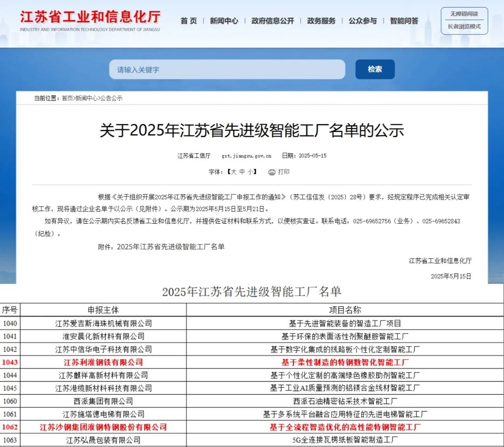The width and height of the screenshot is (504, 447).
Task: Follow the 新闻中心 breadcrumb link
Action: pyautogui.click(x=86, y=98)
